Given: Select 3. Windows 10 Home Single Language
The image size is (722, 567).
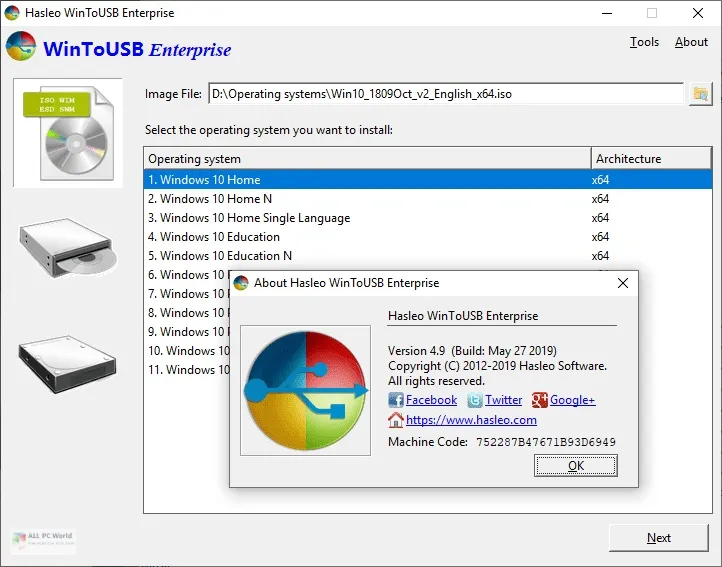Looking at the screenshot, I should 428,217.
